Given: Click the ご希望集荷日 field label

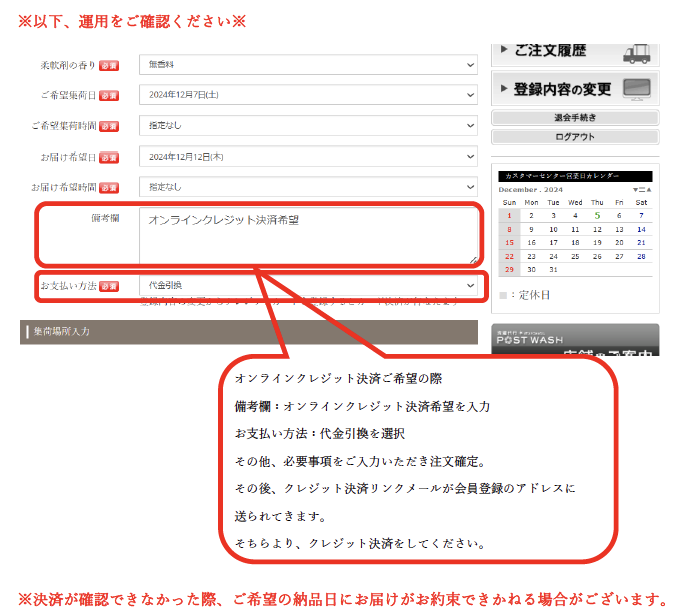Looking at the screenshot, I should [x=68, y=95].
